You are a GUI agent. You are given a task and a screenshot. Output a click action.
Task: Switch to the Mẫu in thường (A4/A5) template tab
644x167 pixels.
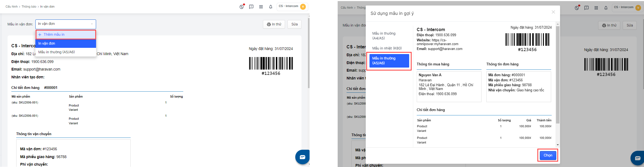click(384, 36)
